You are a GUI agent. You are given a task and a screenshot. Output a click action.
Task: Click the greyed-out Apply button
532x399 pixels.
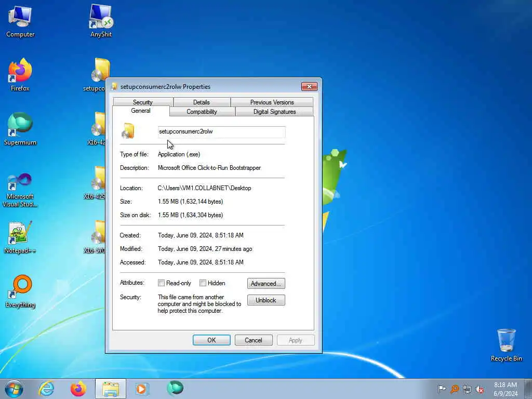point(296,340)
